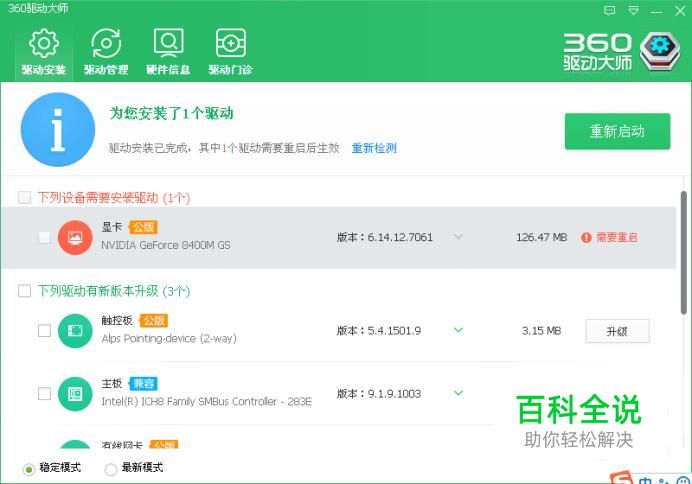Click the green 主板 device icon

pyautogui.click(x=75, y=394)
